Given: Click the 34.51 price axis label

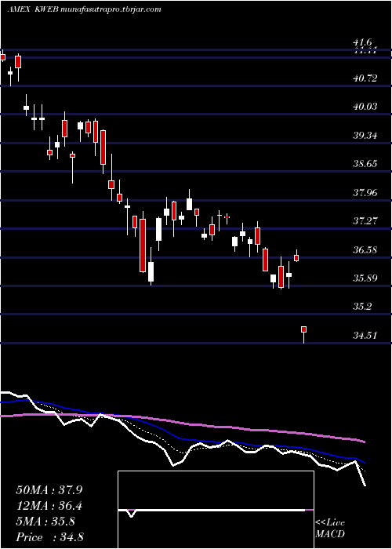Looking at the screenshot, I should pyautogui.click(x=365, y=336).
